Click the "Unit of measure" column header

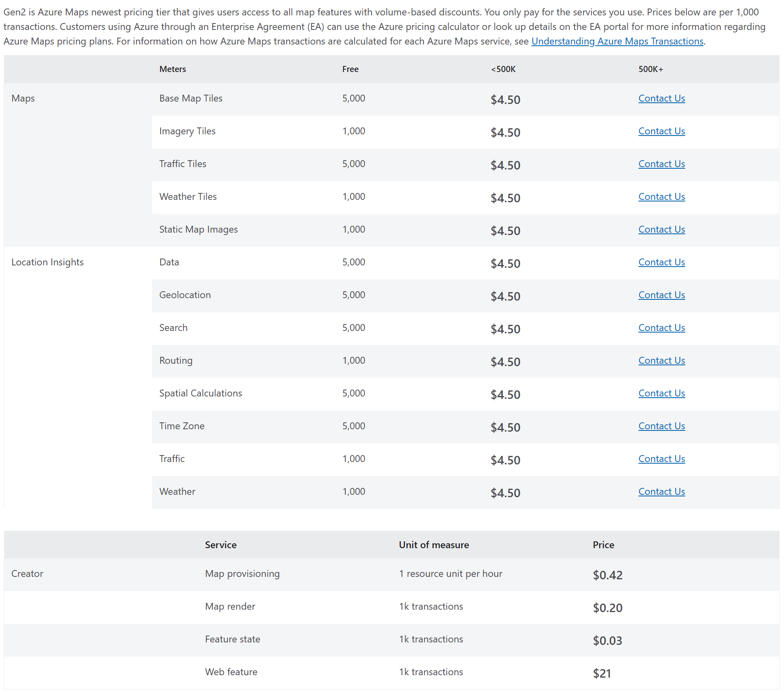pos(434,545)
